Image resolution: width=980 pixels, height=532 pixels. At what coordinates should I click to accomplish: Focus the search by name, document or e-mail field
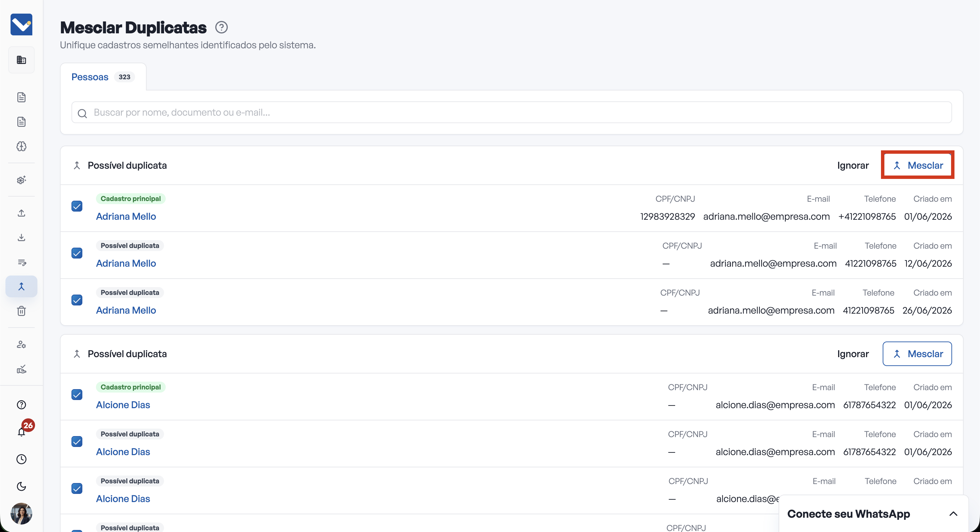click(512, 112)
